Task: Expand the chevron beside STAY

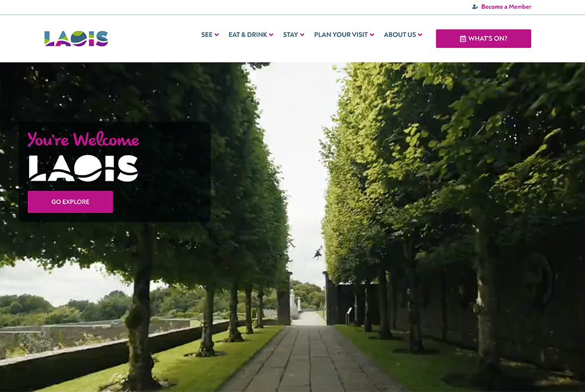Action: (302, 35)
